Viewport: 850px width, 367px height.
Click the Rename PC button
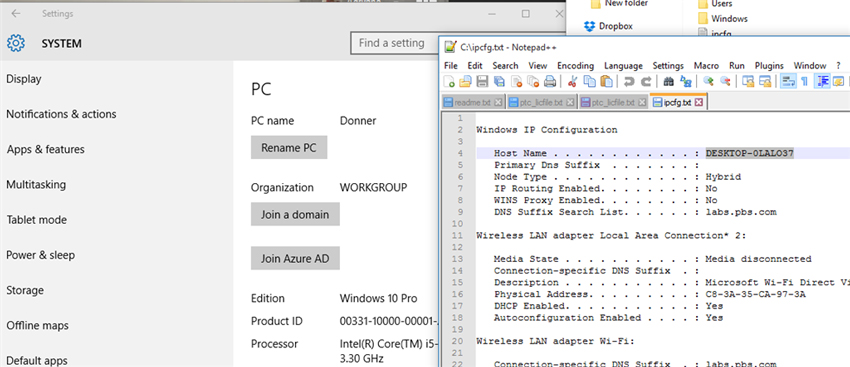click(289, 147)
